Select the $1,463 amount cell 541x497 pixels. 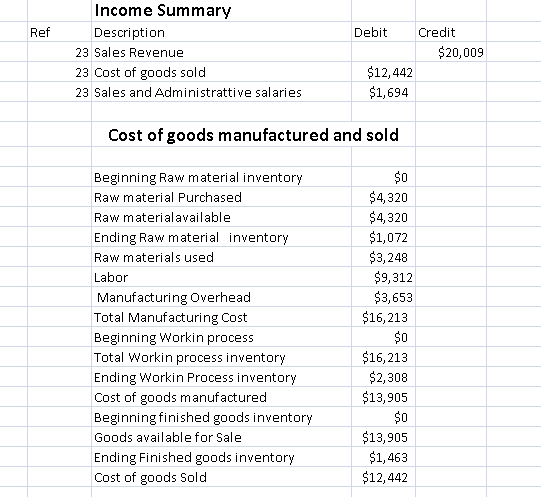383,457
